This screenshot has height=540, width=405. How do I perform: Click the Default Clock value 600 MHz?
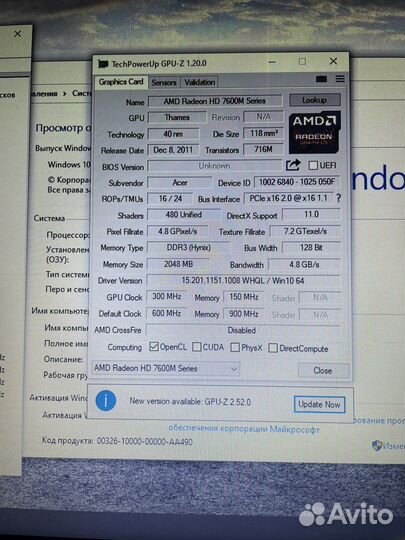167,313
